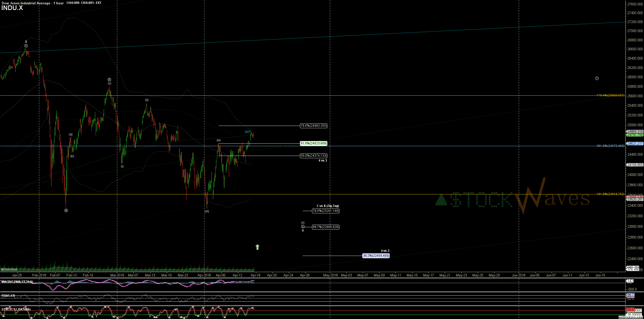Select Jun-2018 on the date axis
Viewport: 644px width, 319px height.
pyautogui.click(x=519, y=275)
